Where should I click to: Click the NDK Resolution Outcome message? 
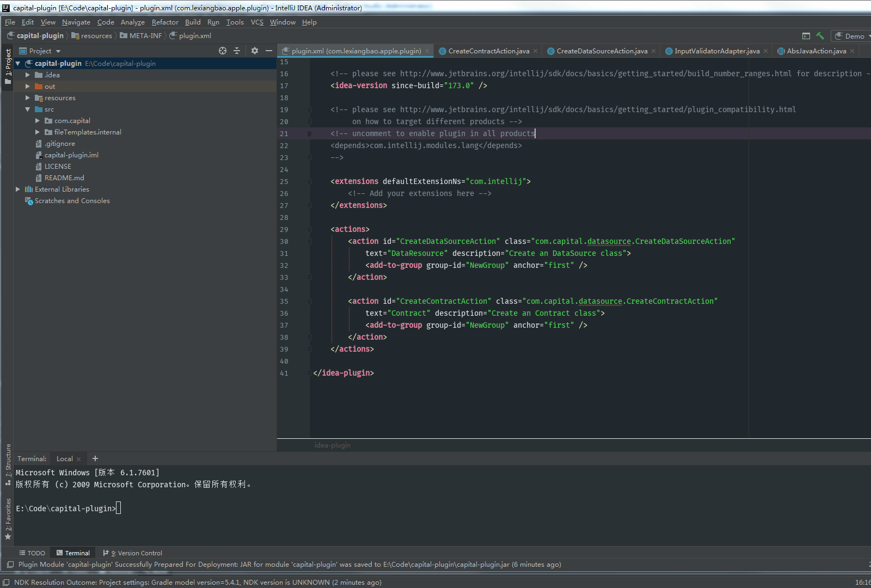tap(198, 583)
